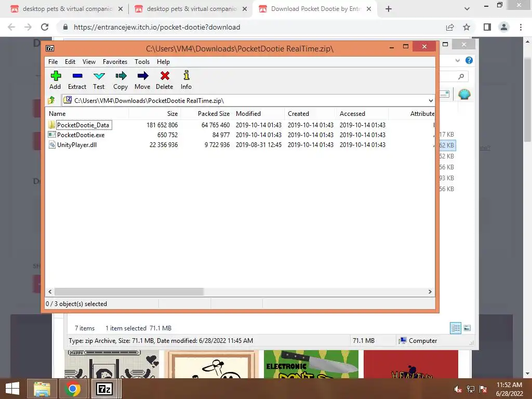Expand the Chrome tab search chevron
The height and width of the screenshot is (399, 532).
pyautogui.click(x=467, y=9)
